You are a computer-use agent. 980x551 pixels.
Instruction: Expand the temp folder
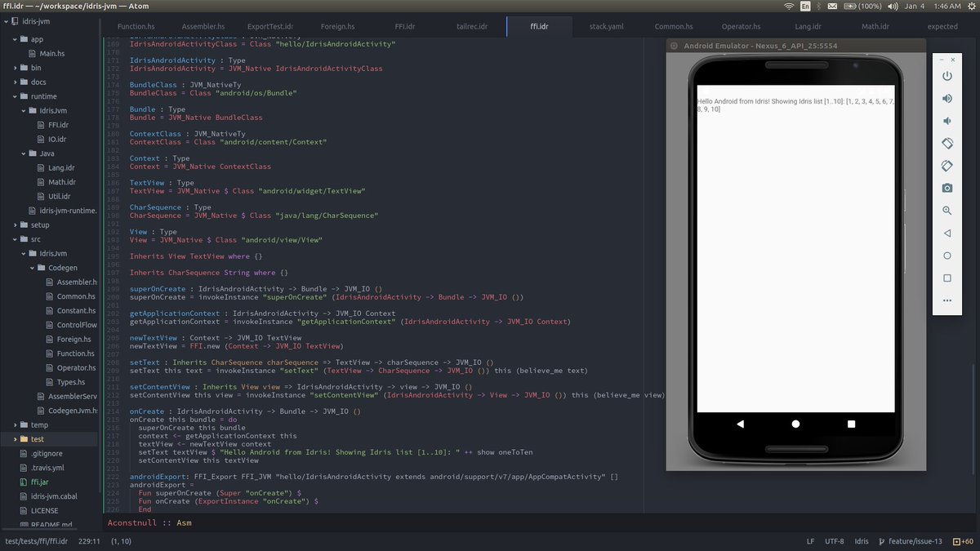(x=39, y=424)
